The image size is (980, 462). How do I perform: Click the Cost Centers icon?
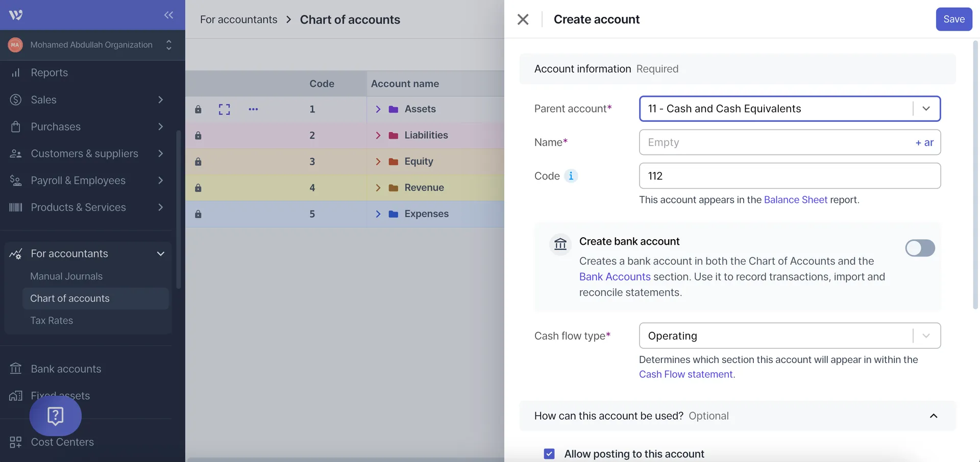pyautogui.click(x=15, y=442)
